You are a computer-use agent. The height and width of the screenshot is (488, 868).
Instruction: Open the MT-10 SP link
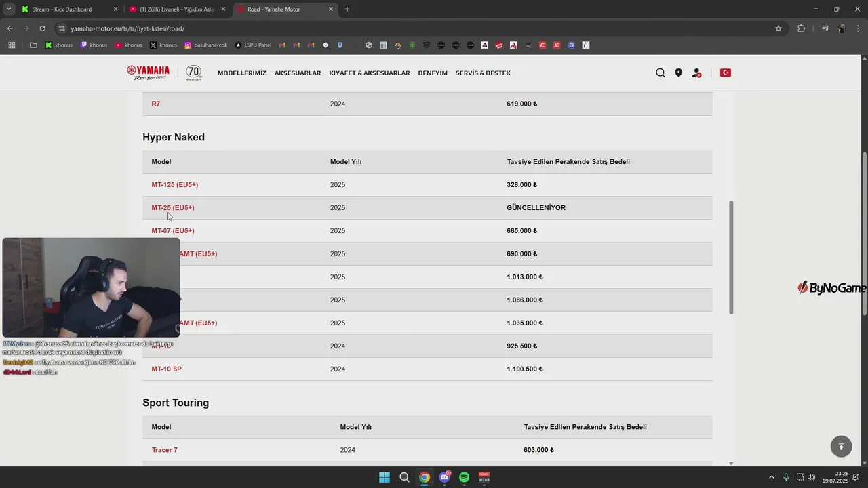pos(167,369)
